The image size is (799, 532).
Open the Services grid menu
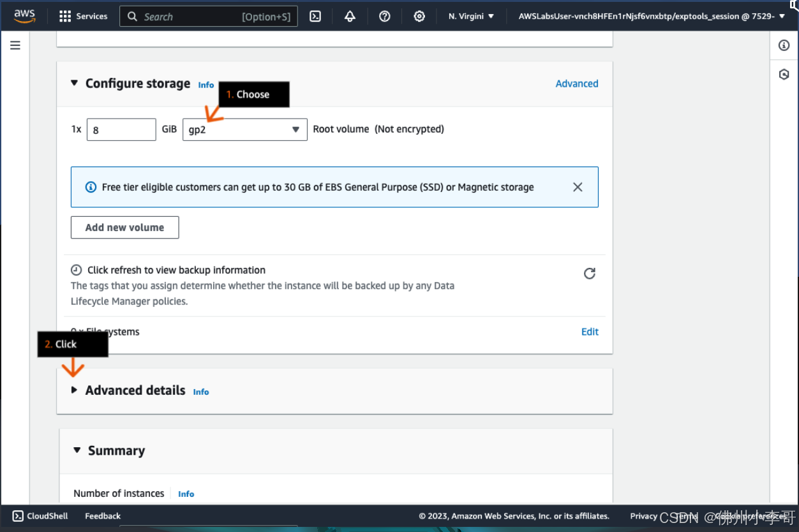tap(83, 17)
